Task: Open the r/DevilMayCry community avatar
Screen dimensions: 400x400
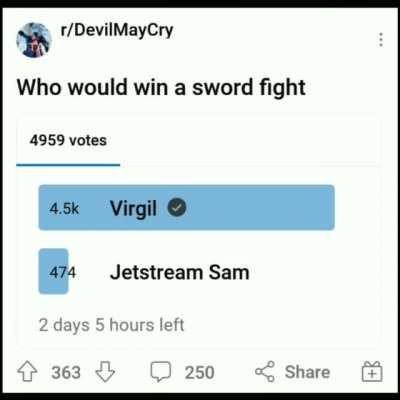Action: [x=34, y=40]
